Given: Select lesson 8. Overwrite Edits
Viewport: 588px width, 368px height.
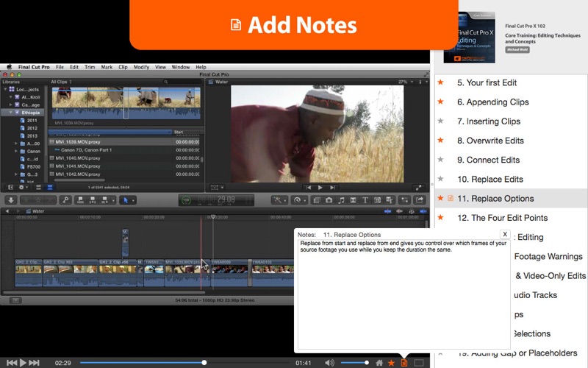Looking at the screenshot, I should tap(490, 141).
